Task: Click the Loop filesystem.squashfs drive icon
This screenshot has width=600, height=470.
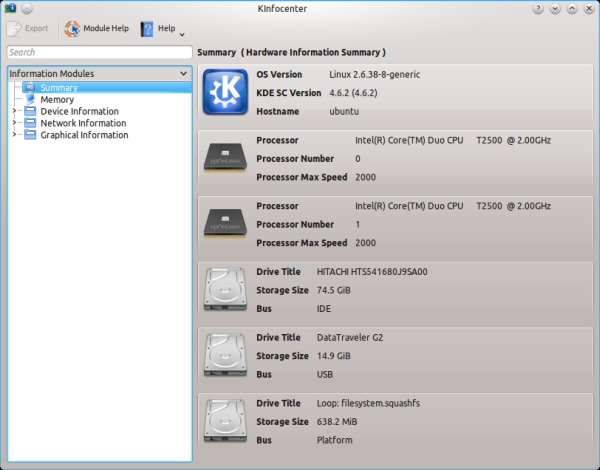Action: pyautogui.click(x=226, y=422)
